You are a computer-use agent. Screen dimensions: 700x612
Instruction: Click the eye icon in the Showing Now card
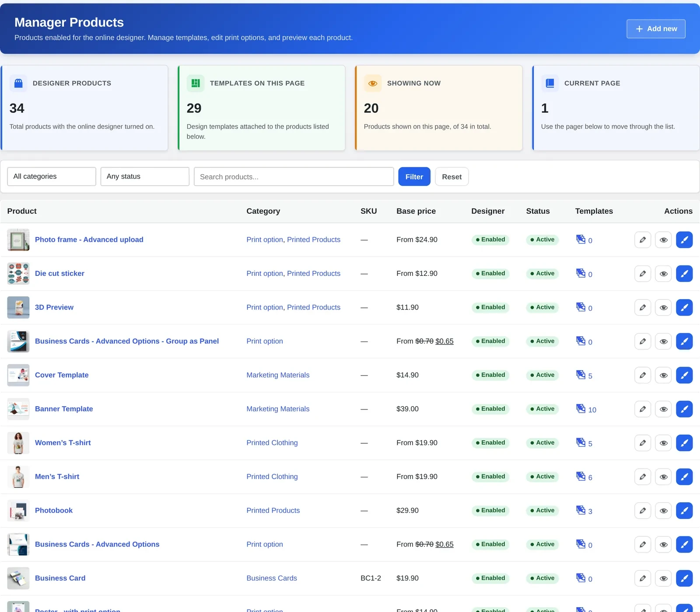(x=373, y=83)
